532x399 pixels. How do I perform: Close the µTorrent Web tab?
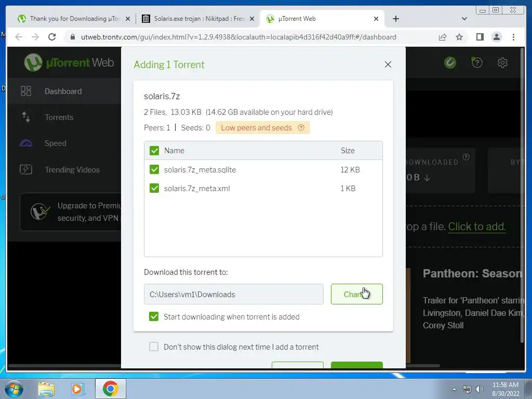(x=376, y=19)
